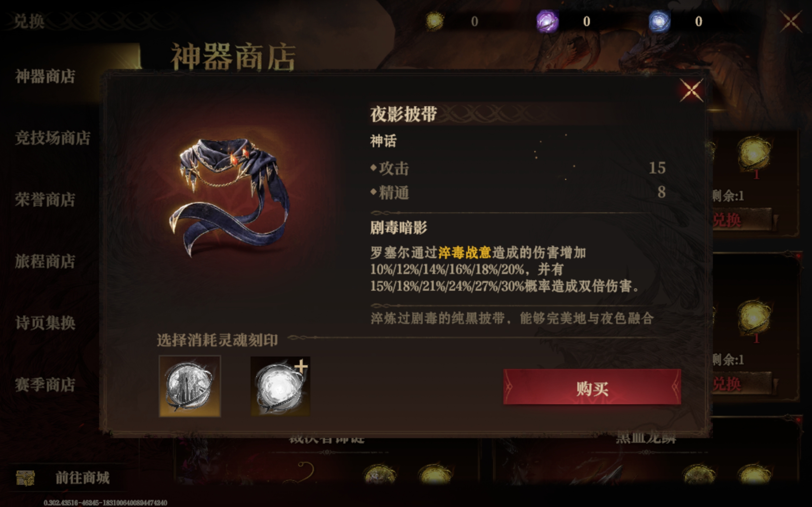Click the purple orb currency icon

click(x=547, y=21)
